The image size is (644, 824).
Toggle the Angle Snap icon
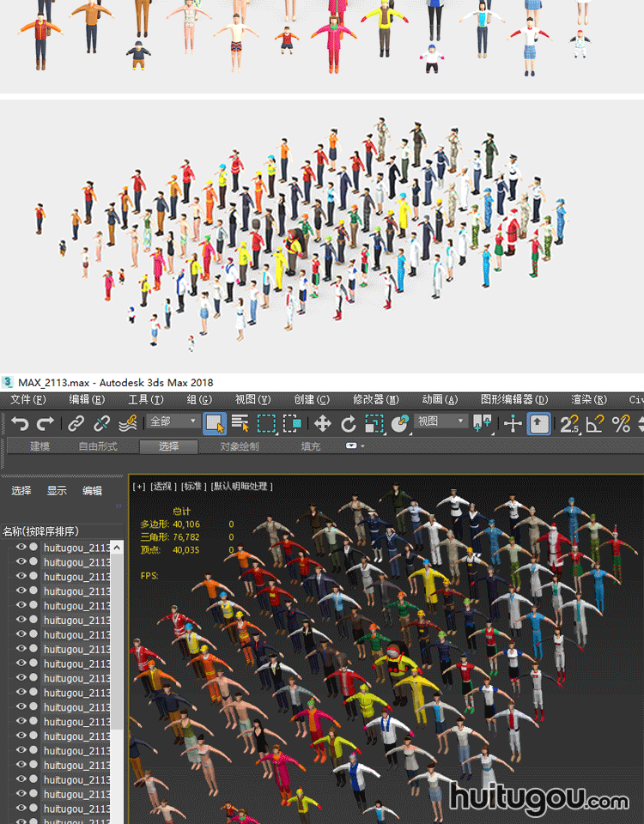pos(595,423)
